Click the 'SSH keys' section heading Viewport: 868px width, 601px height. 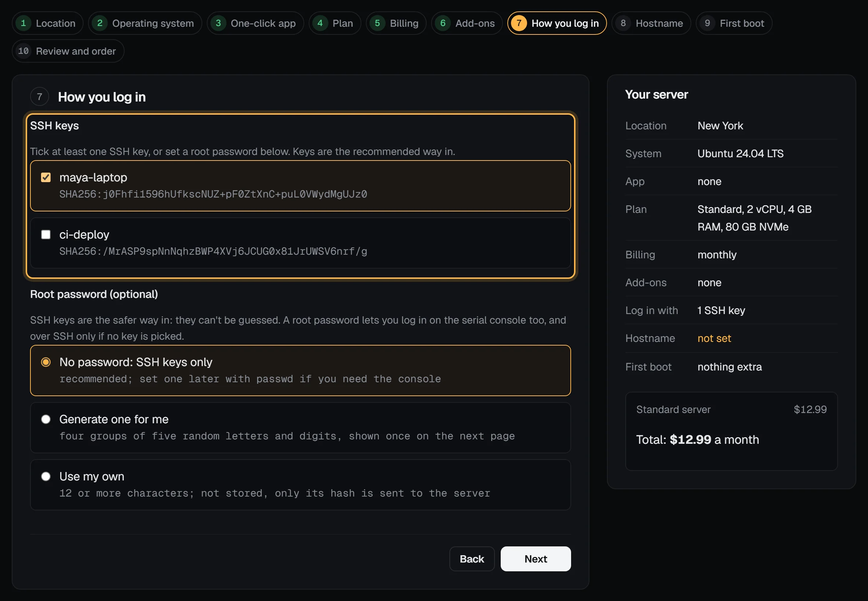point(55,126)
